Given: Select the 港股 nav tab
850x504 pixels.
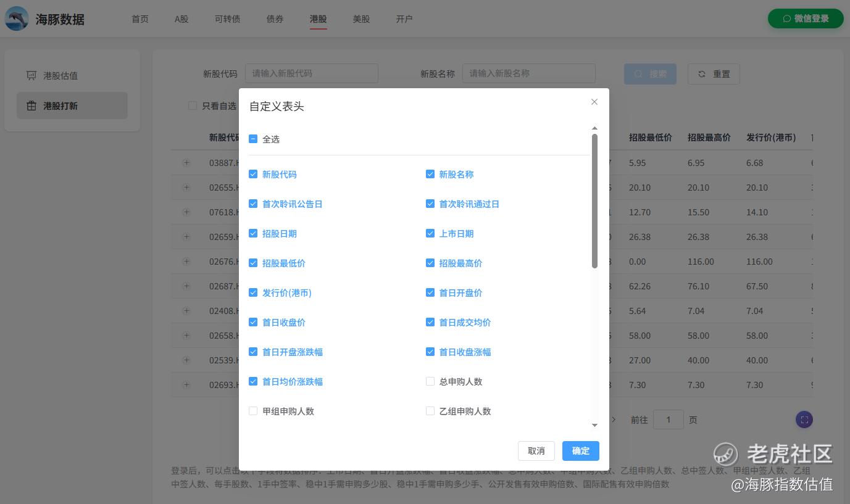Looking at the screenshot, I should 319,19.
